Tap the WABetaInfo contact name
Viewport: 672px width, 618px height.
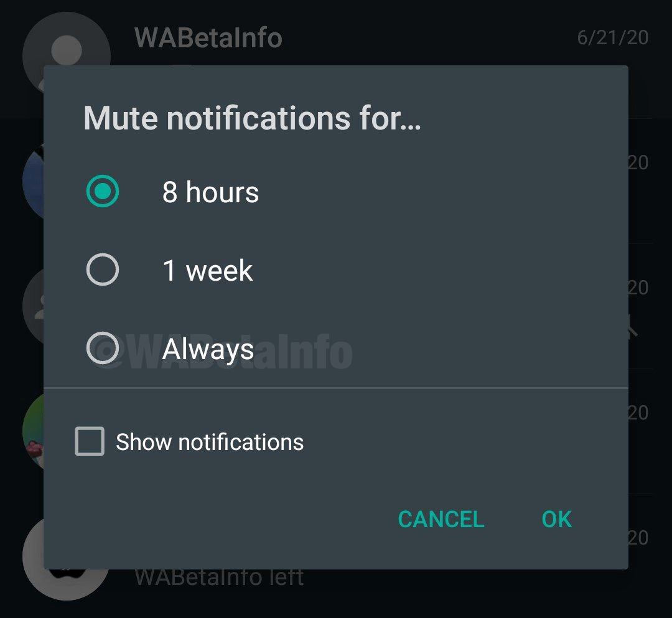[208, 37]
